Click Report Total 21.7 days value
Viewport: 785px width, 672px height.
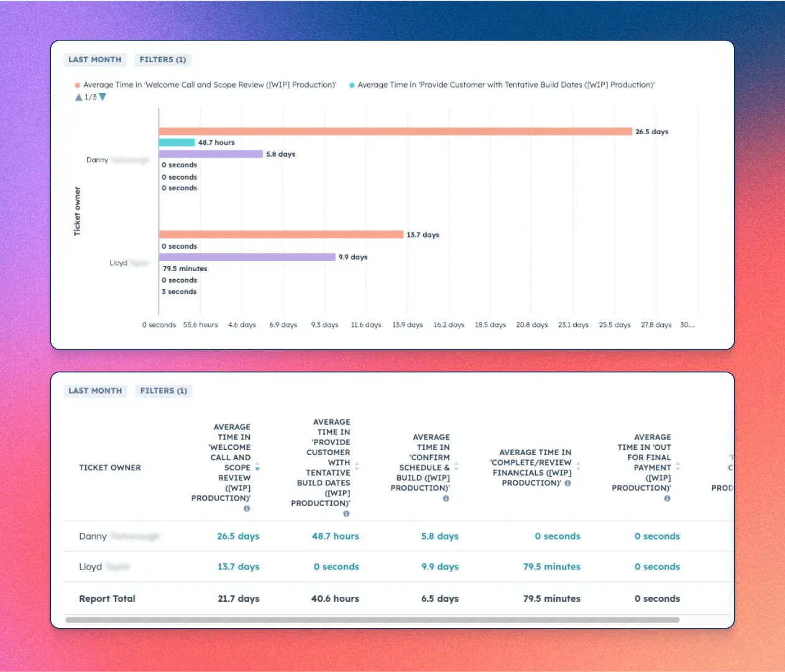tap(239, 599)
